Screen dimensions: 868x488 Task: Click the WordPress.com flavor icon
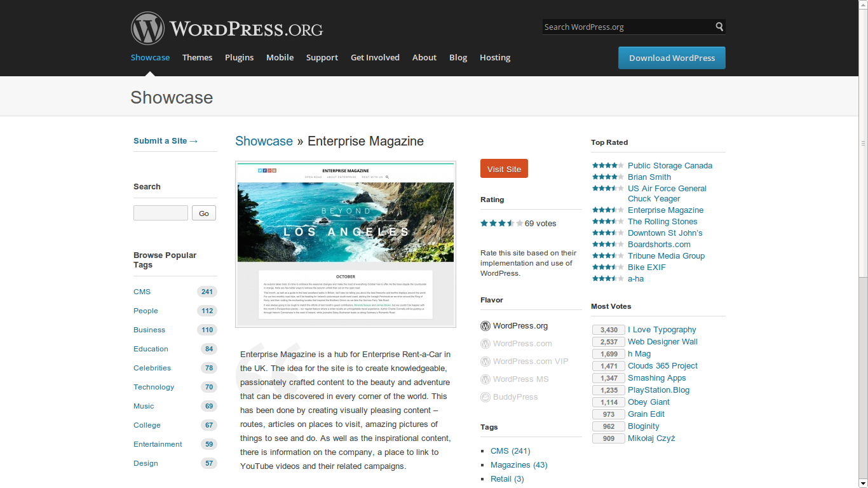pyautogui.click(x=485, y=344)
